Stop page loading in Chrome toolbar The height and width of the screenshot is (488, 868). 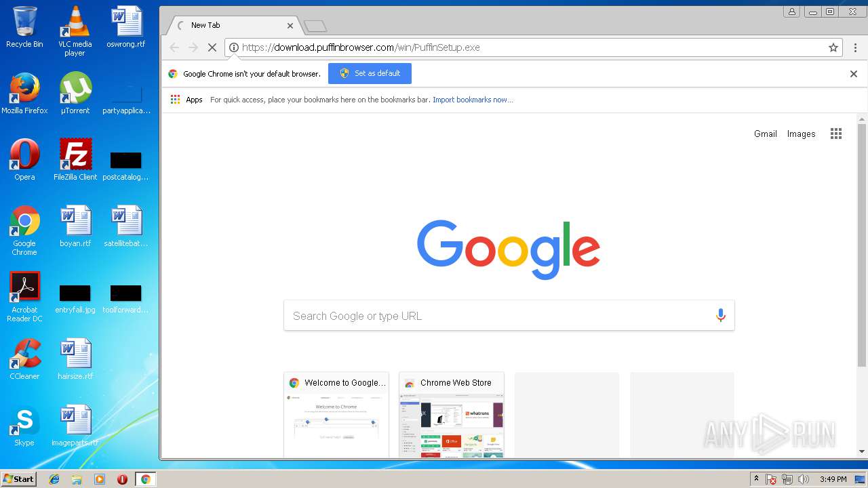point(212,47)
